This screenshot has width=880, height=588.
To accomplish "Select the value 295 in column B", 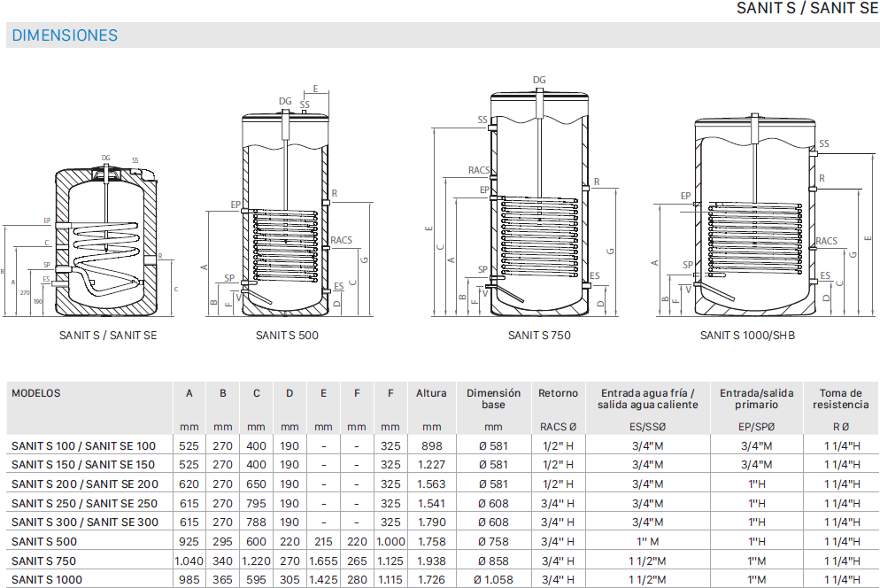I will click(223, 542).
